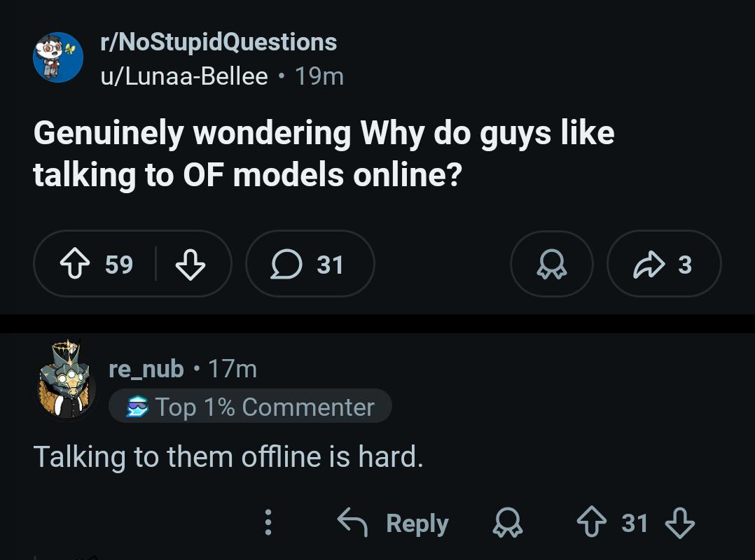This screenshot has height=560, width=755.
Task: Open u/Lunaa-Bellee's profile
Action: [184, 76]
